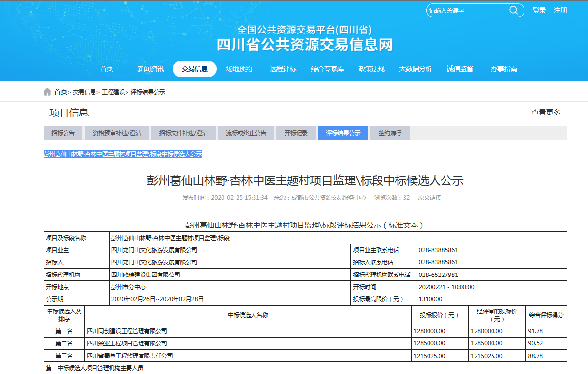This screenshot has width=588, height=374.
Task: Select the 签约履行 tab
Action: point(390,133)
